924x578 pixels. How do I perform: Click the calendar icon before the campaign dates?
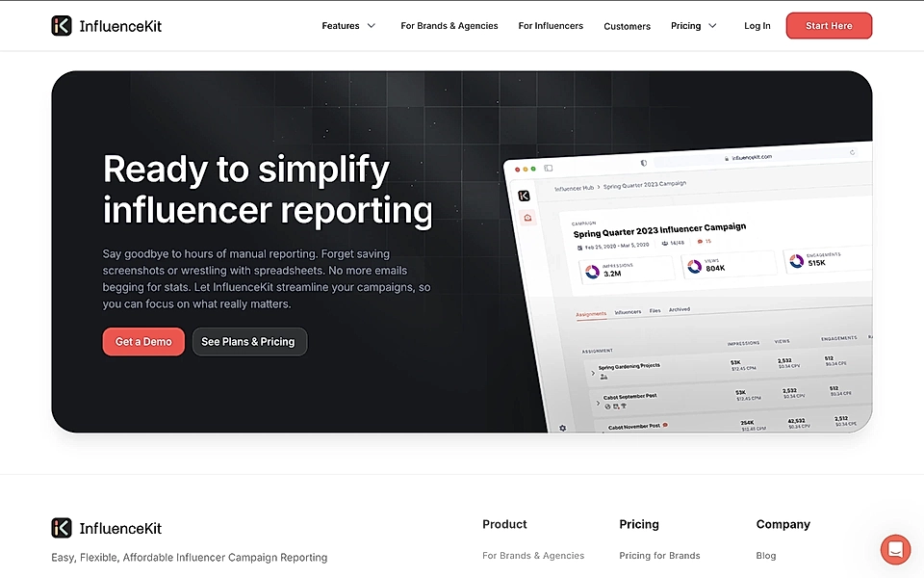pyautogui.click(x=578, y=245)
